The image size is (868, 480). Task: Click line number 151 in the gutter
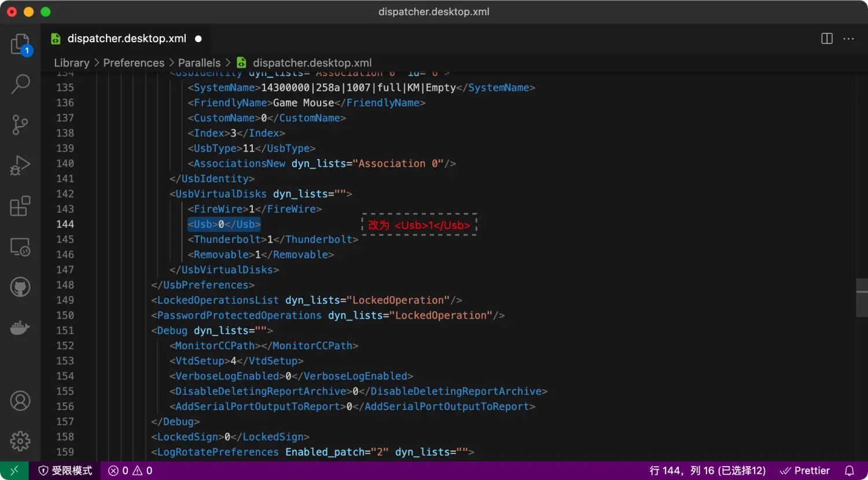point(65,331)
